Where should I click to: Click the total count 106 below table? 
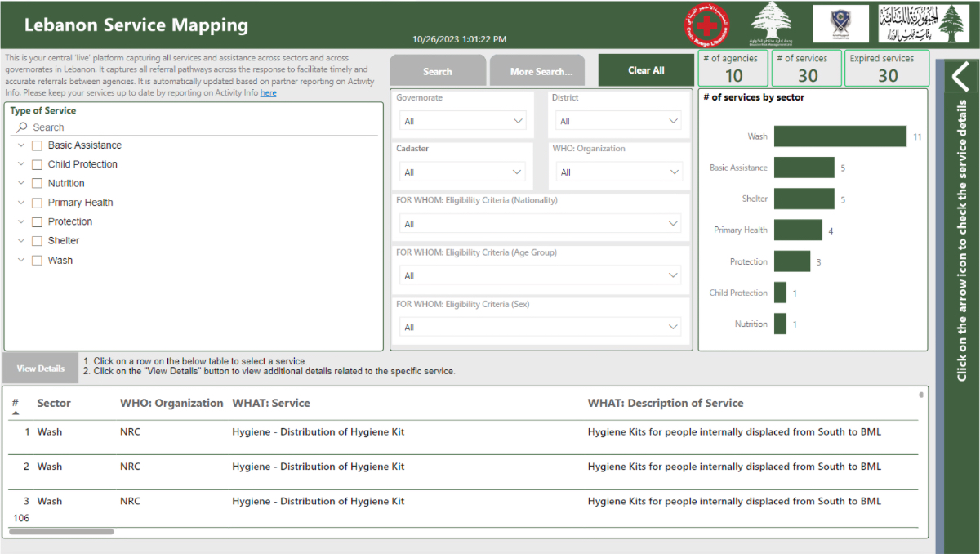click(x=21, y=518)
